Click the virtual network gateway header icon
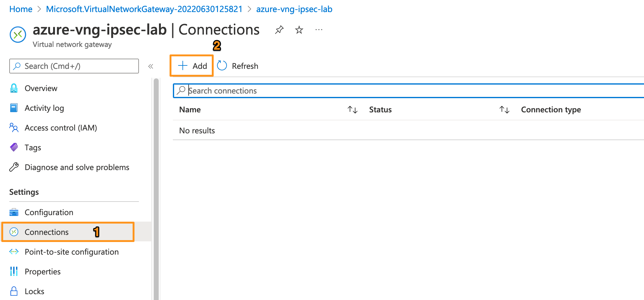The image size is (644, 300). 18,34
